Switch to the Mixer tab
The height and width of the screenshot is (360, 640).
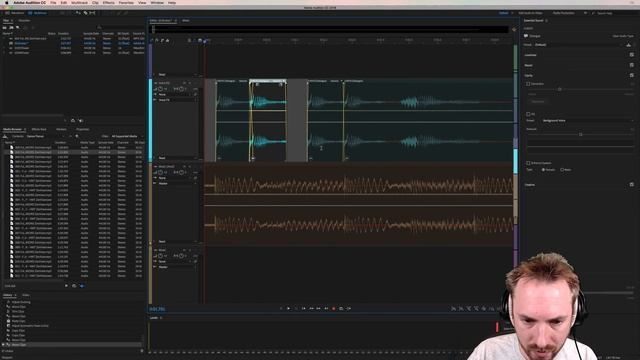[186, 20]
